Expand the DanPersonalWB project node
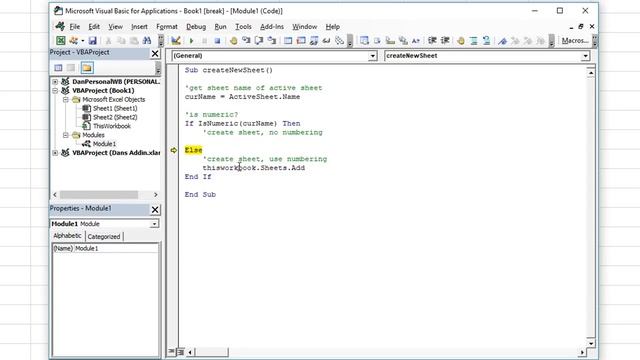Viewport: 640px width, 360px height. pos(55,82)
